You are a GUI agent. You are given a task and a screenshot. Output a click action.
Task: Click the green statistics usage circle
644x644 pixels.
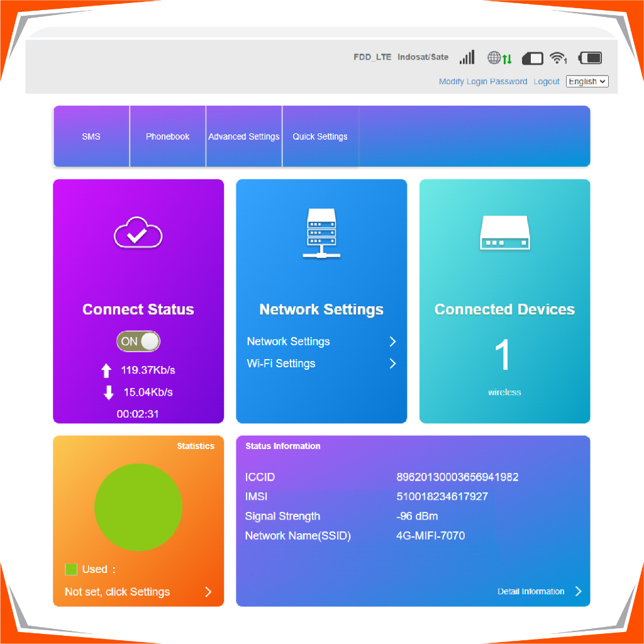pyautogui.click(x=138, y=507)
